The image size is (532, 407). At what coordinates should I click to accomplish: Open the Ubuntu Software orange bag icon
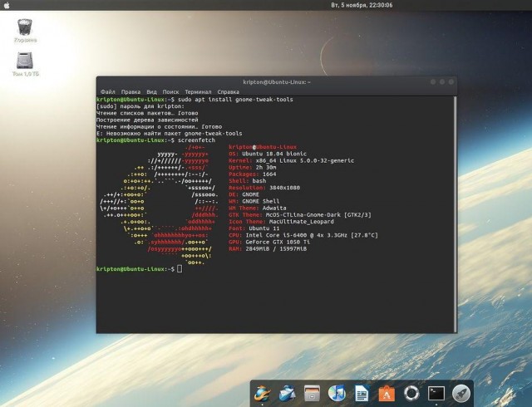pos(387,394)
